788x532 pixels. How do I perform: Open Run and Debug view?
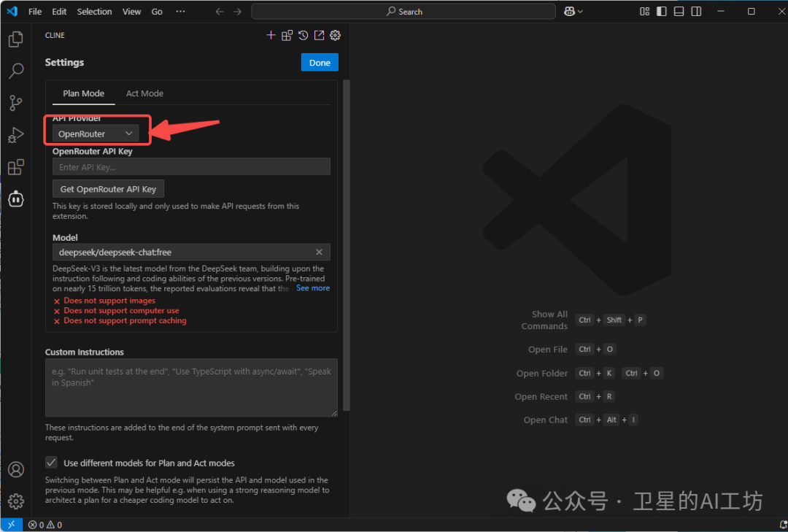[15, 135]
